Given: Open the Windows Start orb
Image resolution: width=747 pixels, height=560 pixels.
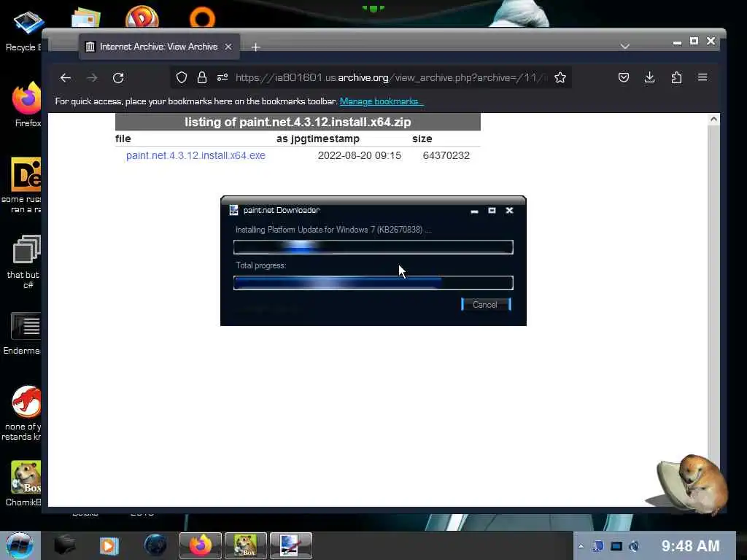Looking at the screenshot, I should click(x=20, y=545).
